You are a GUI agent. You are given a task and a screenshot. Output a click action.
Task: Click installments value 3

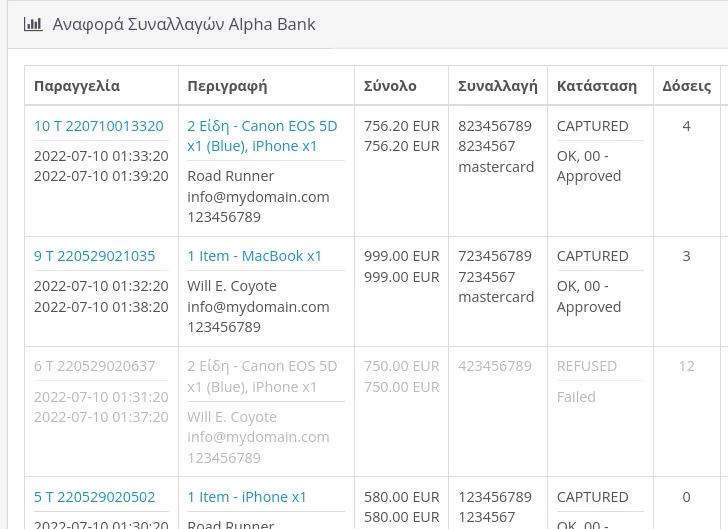click(x=686, y=256)
